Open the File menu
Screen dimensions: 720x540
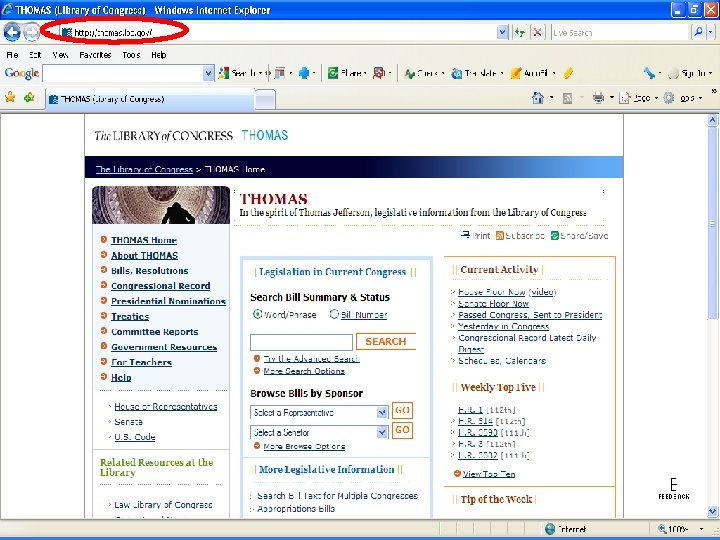click(12, 55)
